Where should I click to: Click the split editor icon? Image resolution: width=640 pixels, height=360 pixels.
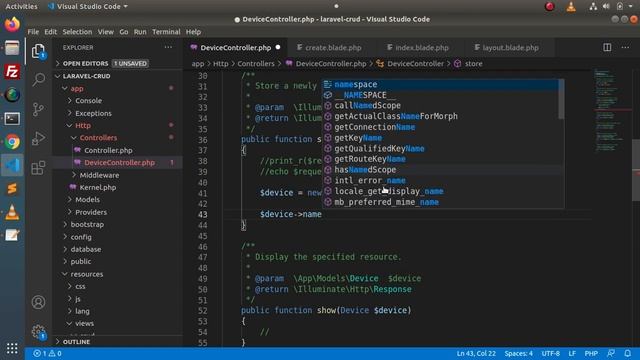click(x=607, y=47)
